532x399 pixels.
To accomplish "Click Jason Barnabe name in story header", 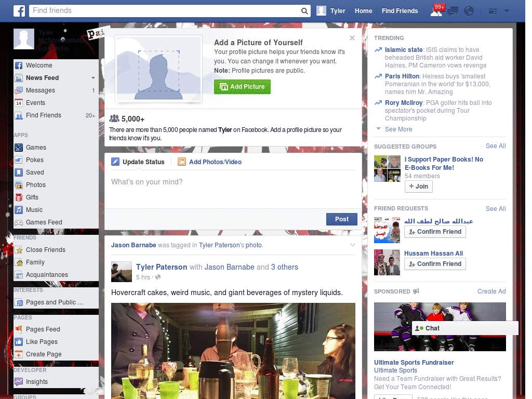I will click(x=134, y=245).
